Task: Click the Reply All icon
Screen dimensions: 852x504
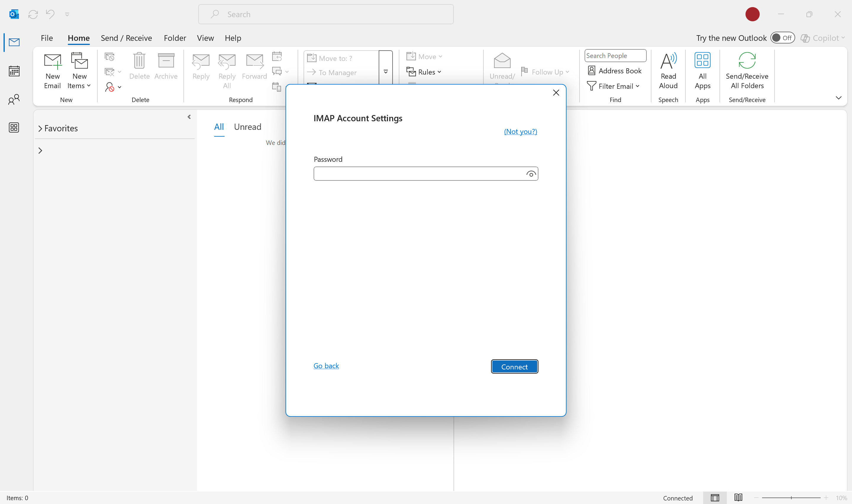Action: click(227, 71)
